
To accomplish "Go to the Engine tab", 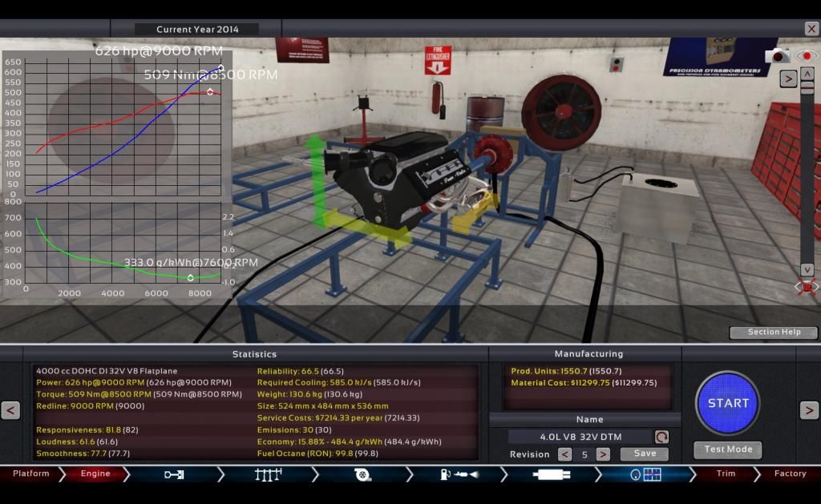I will coord(95,474).
